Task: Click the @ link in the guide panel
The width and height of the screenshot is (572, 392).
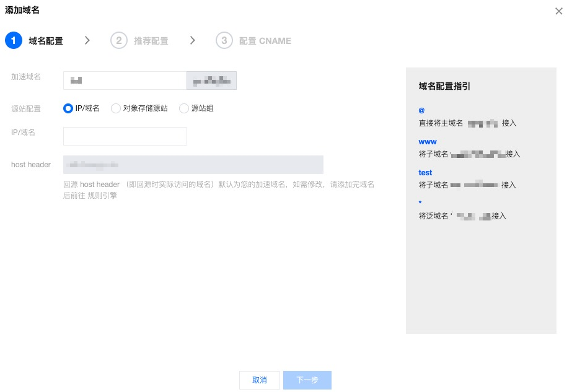Action: [422, 108]
